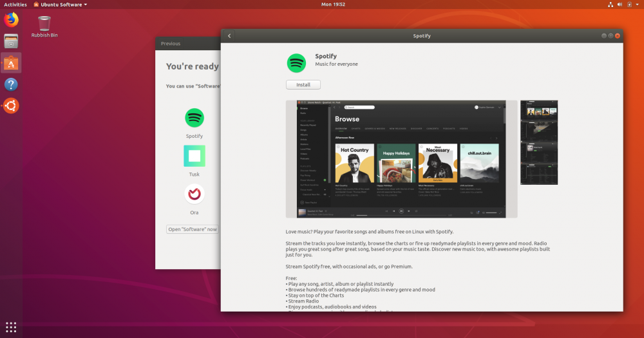Click the "Stay on top of the Charts" line

click(x=315, y=296)
